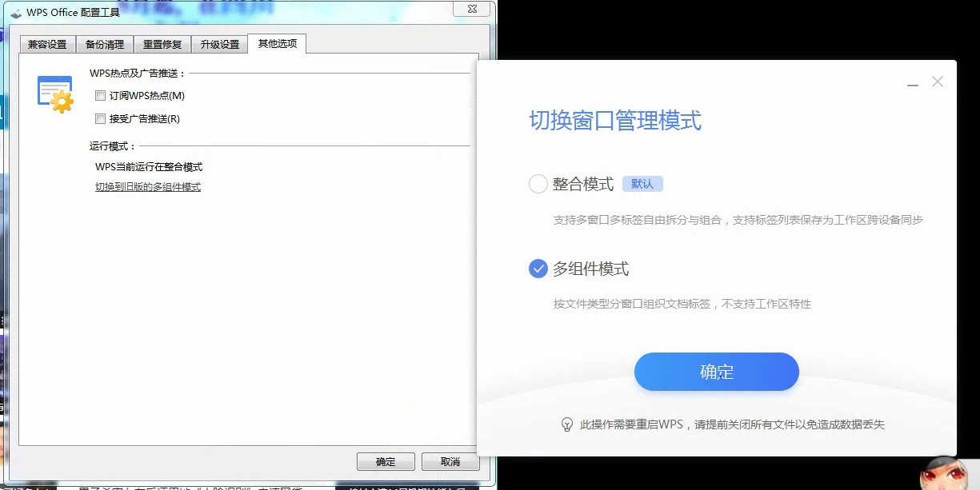
Task: Click the 切换窗口管理模式 heading
Action: 615,121
